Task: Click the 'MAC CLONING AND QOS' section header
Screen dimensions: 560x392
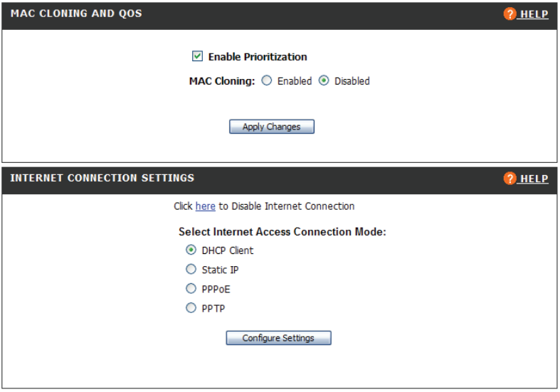Action: point(76,14)
